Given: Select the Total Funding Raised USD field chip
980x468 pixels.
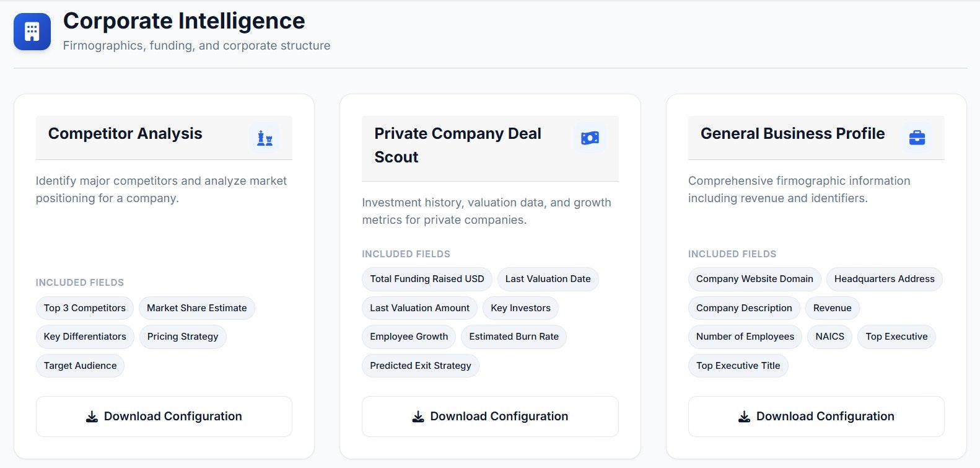Looking at the screenshot, I should [426, 279].
